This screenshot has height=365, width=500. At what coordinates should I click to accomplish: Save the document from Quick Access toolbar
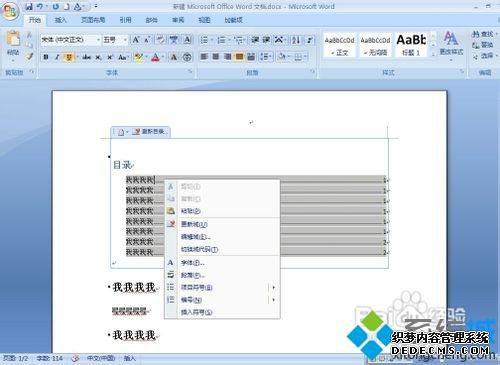29,6
